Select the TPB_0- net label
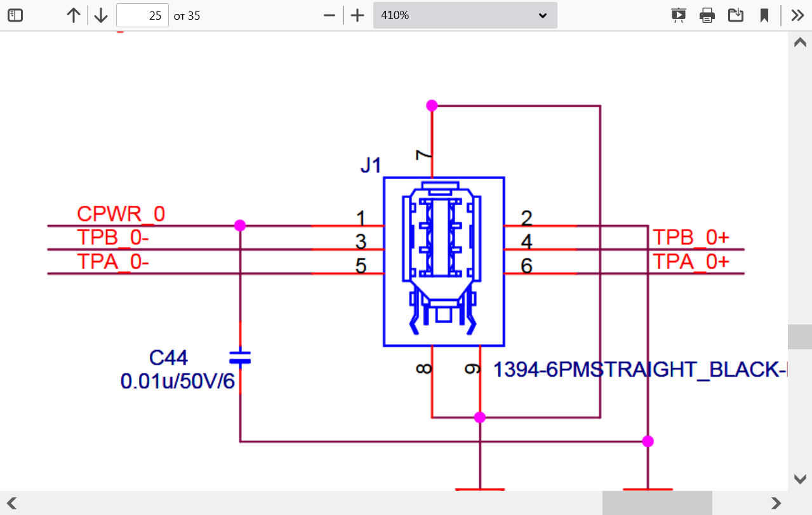The image size is (812, 515). [112, 237]
